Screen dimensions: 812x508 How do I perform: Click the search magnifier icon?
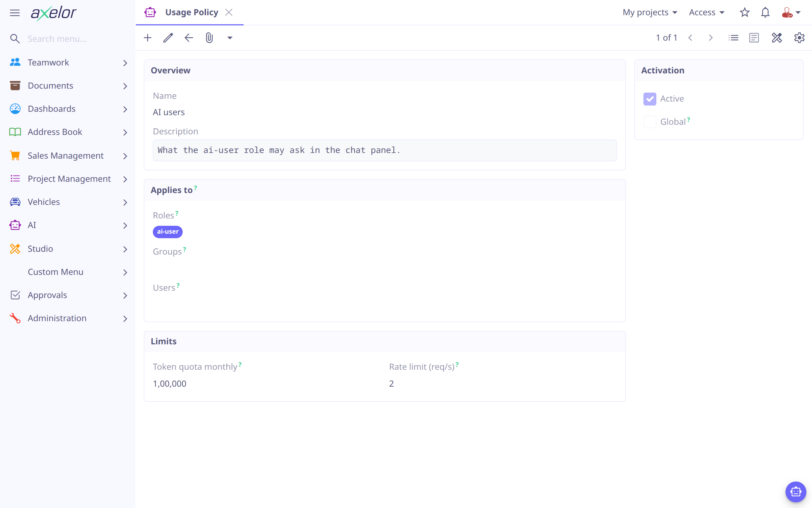(15, 39)
